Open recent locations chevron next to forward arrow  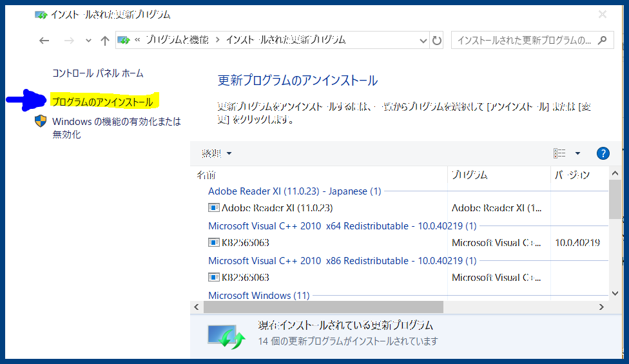(x=88, y=41)
